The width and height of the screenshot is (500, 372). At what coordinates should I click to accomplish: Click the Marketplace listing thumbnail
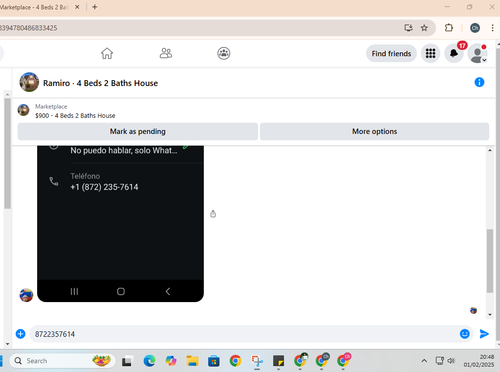tap(23, 110)
